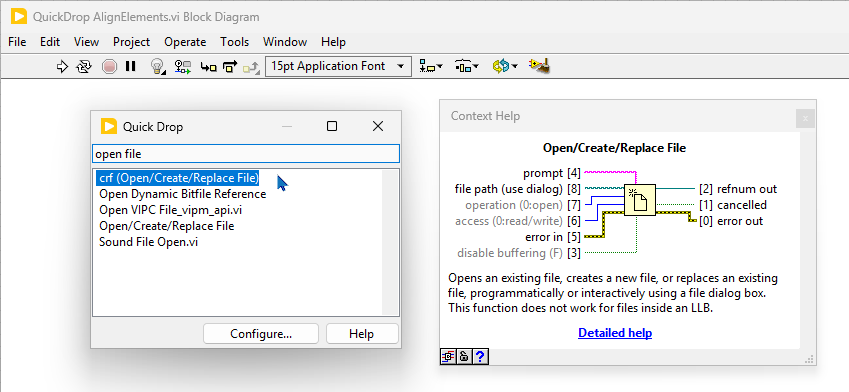Click the operation (0:open) terminal label
Image resolution: width=849 pixels, height=392 pixels.
pyautogui.click(x=523, y=205)
